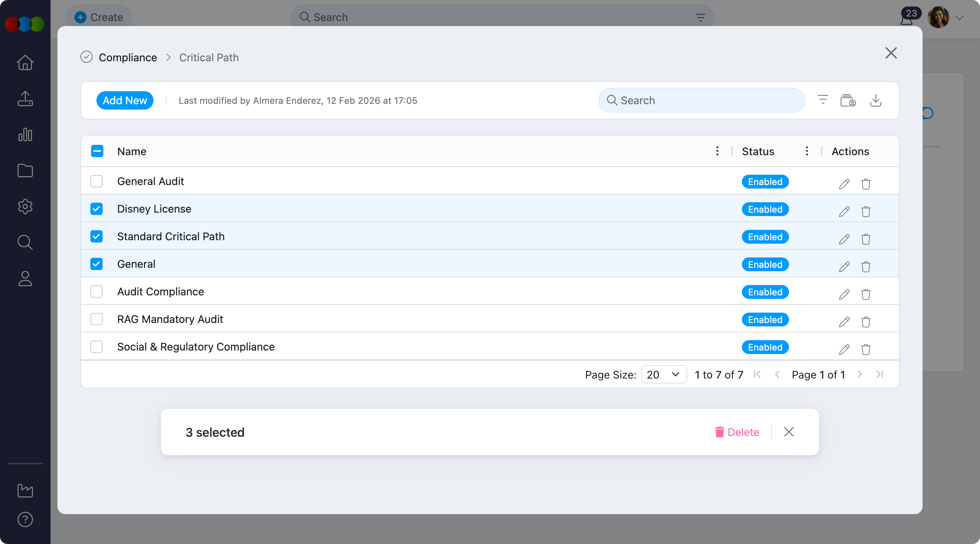Click inside the modal search field
980x544 pixels.
[x=701, y=100]
